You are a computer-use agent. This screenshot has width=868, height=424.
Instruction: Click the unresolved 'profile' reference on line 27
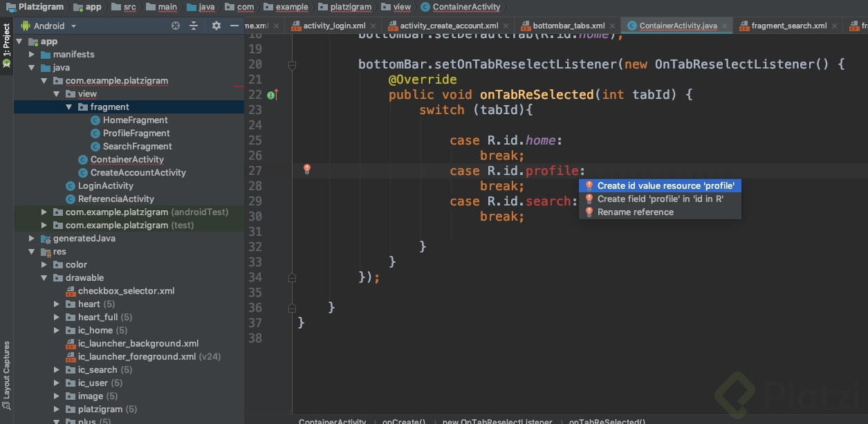(552, 171)
